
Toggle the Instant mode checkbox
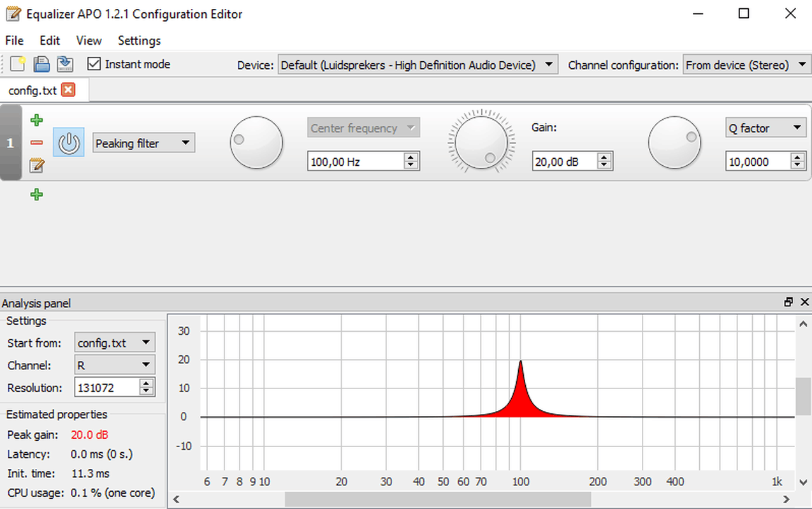94,64
